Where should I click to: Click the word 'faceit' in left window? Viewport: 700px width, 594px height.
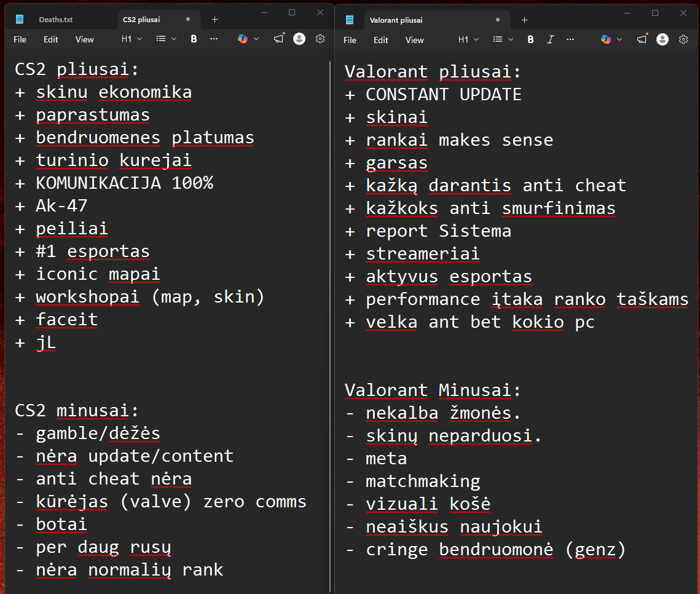(x=66, y=319)
